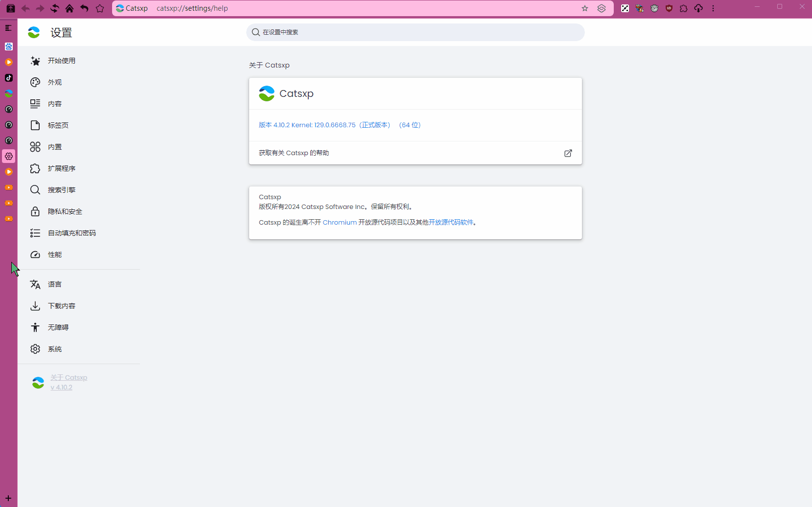Switch to the Baidu paw tab

point(9,46)
